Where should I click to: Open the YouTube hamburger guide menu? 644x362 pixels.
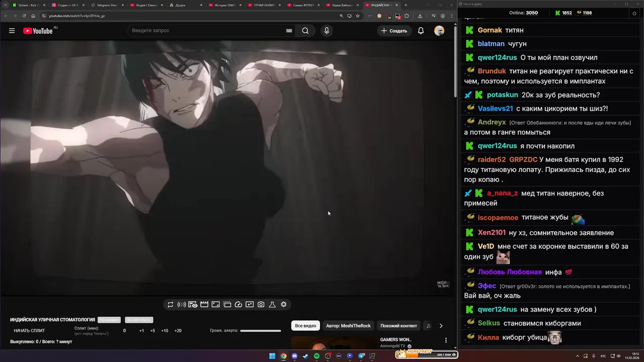(12, 31)
